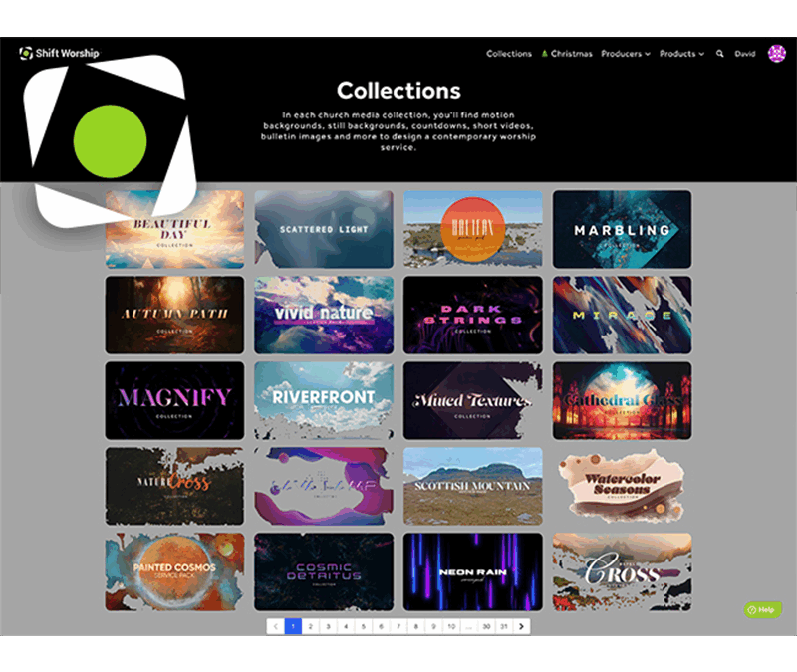Navigate to page 6

coord(381,626)
